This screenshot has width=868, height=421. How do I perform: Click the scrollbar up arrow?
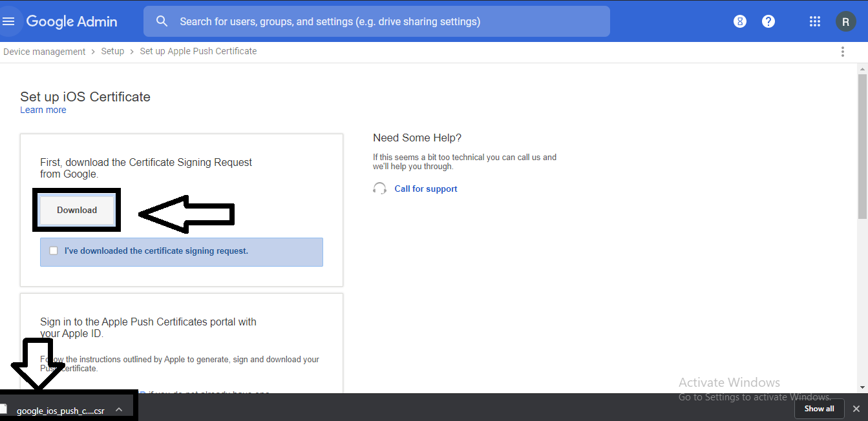(x=863, y=68)
